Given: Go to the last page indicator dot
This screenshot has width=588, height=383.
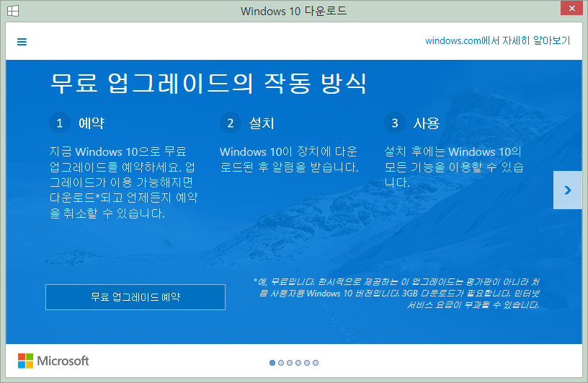Looking at the screenshot, I should pyautogui.click(x=316, y=363).
